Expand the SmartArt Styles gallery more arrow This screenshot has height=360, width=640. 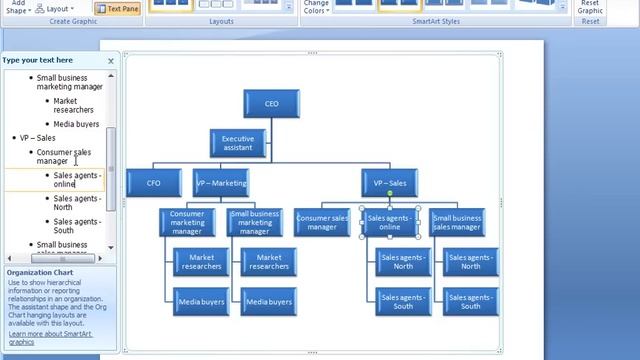coord(562,6)
